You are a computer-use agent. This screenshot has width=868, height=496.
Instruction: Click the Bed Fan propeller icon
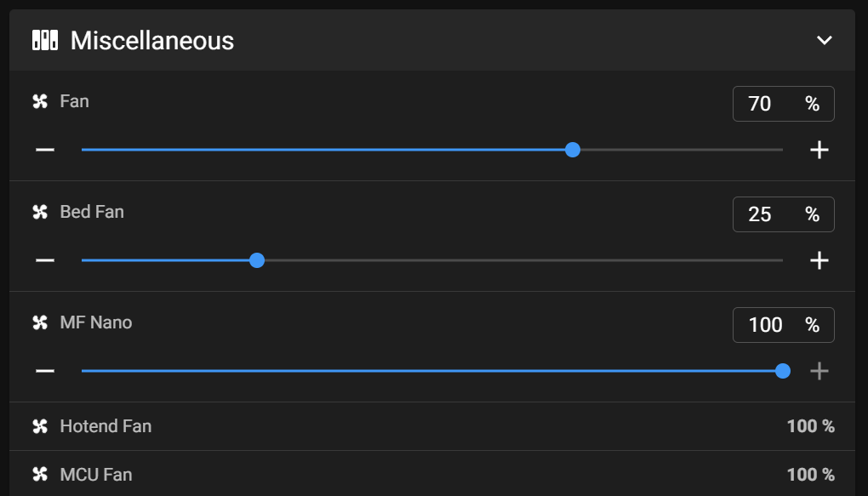pos(40,212)
